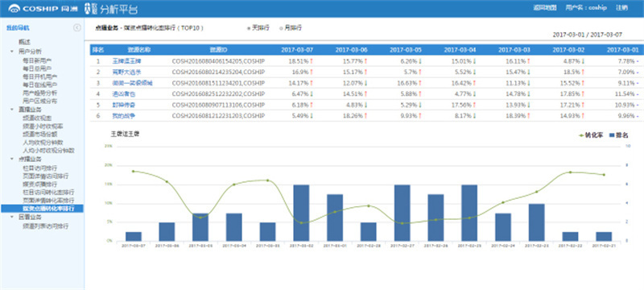Viewport: 644px width, 290px height.
Task: Click ID COSH2016081212231203,COSHIP cell
Action: [x=218, y=116]
